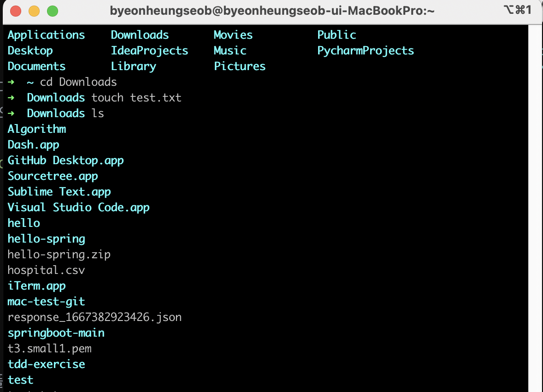543x392 pixels.
Task: Click the yellow minimize window button
Action: pyautogui.click(x=34, y=11)
